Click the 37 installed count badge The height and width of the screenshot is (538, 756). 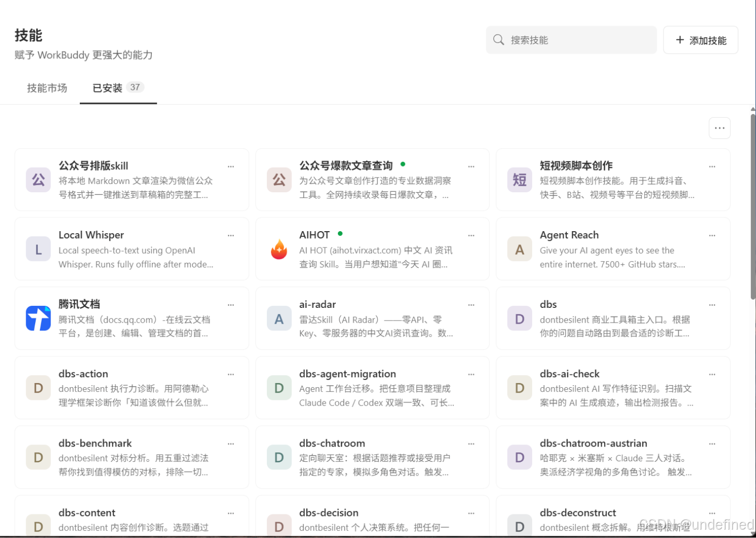[x=135, y=87]
